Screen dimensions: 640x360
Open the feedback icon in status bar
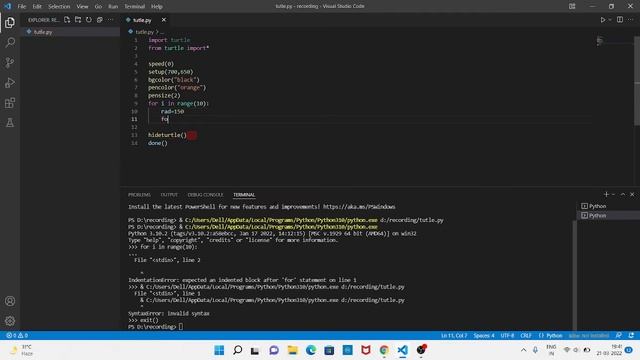(x=619, y=335)
